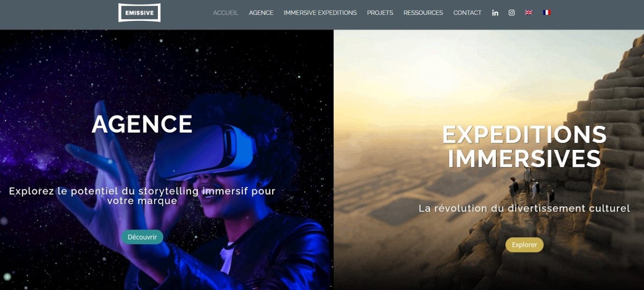644x290 pixels.
Task: Click the EXPEDITIONS IMMERSIVES heading
Action: (524, 147)
